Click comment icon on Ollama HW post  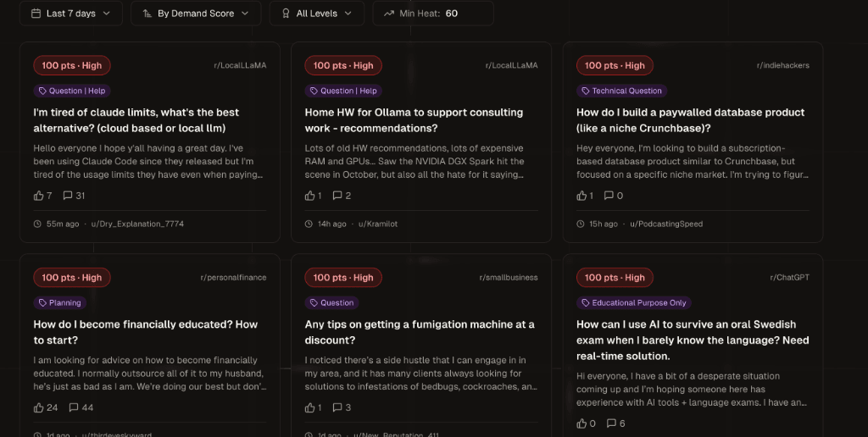coord(337,196)
